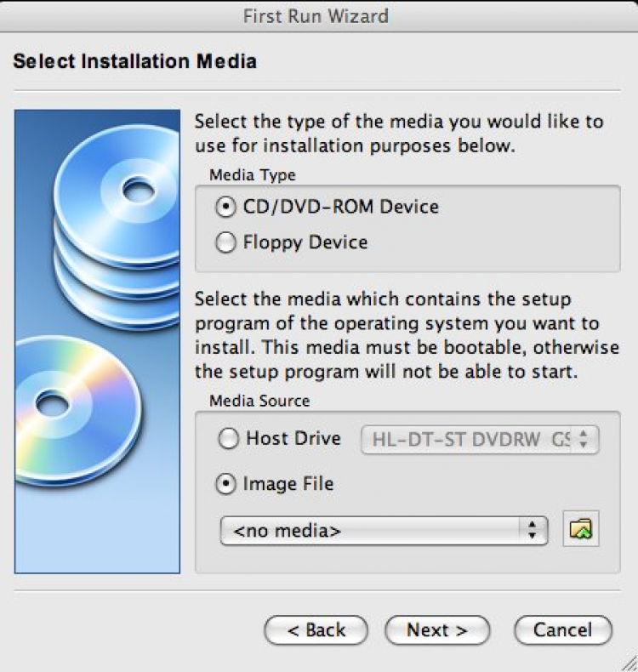The image size is (638, 672).
Task: Click the media type instruction text at top
Action: coord(399,134)
